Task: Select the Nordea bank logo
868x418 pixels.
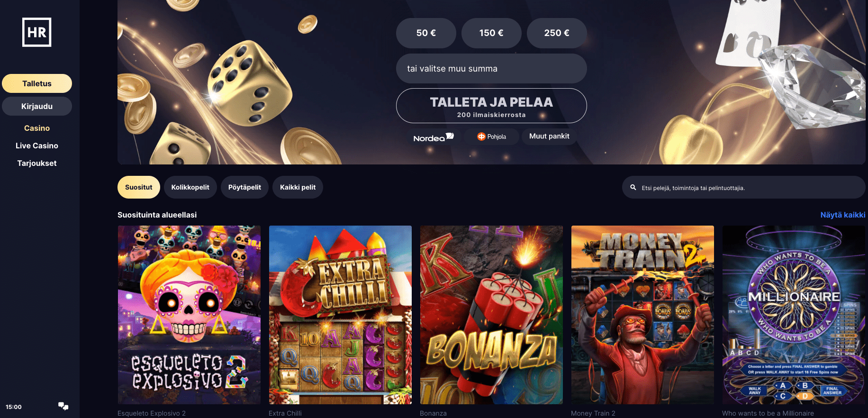Action: pyautogui.click(x=434, y=137)
